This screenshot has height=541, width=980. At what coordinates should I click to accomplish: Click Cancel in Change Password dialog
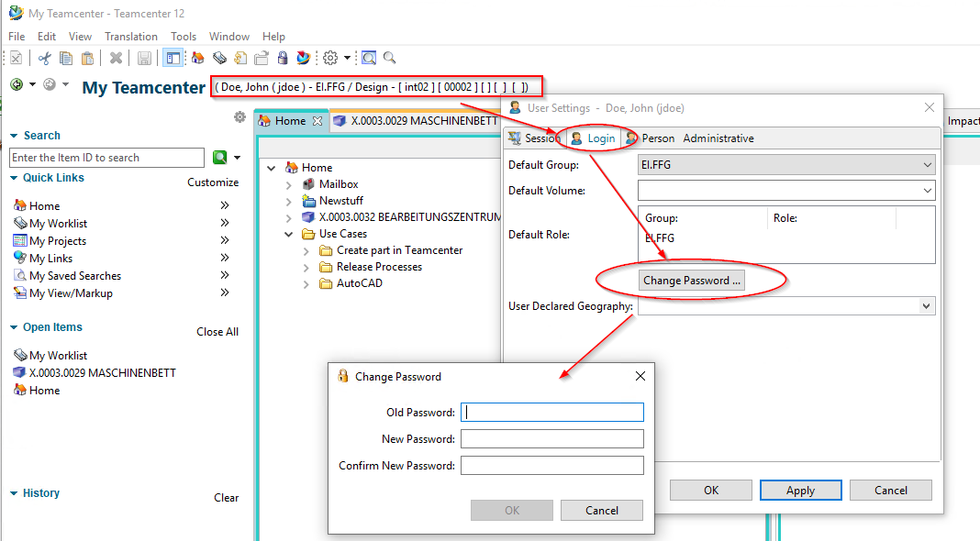click(x=602, y=511)
